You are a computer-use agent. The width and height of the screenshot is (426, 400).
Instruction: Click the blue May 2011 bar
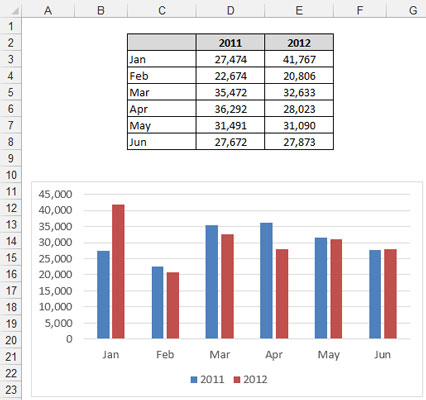(x=321, y=288)
